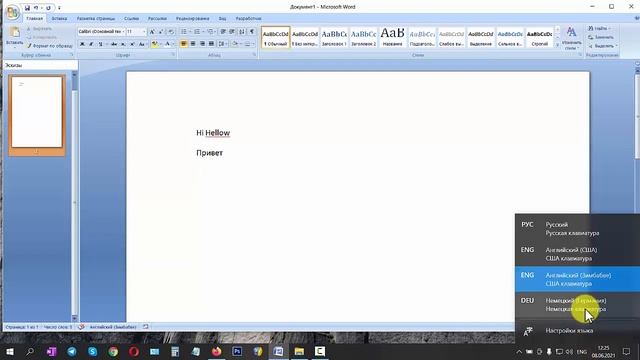Save the document from Quick Access toolbar
Image resolution: width=640 pixels, height=360 pixels.
click(x=27, y=8)
